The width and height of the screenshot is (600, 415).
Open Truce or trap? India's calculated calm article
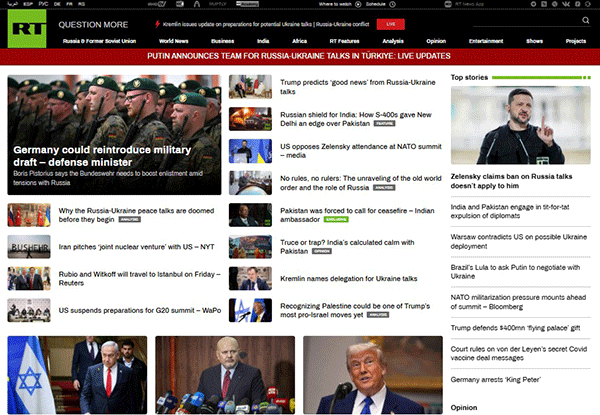click(347, 247)
